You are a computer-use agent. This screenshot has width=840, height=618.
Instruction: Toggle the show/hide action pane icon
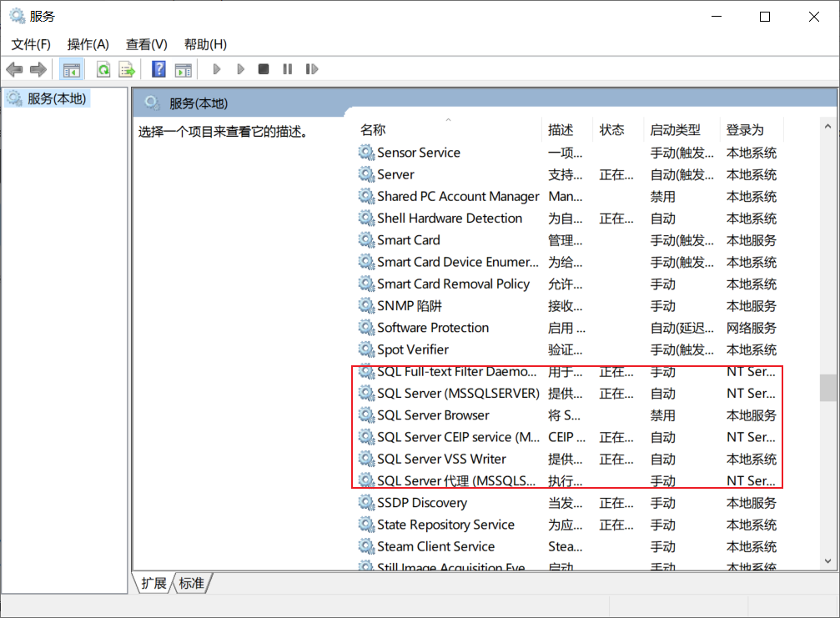tap(184, 69)
